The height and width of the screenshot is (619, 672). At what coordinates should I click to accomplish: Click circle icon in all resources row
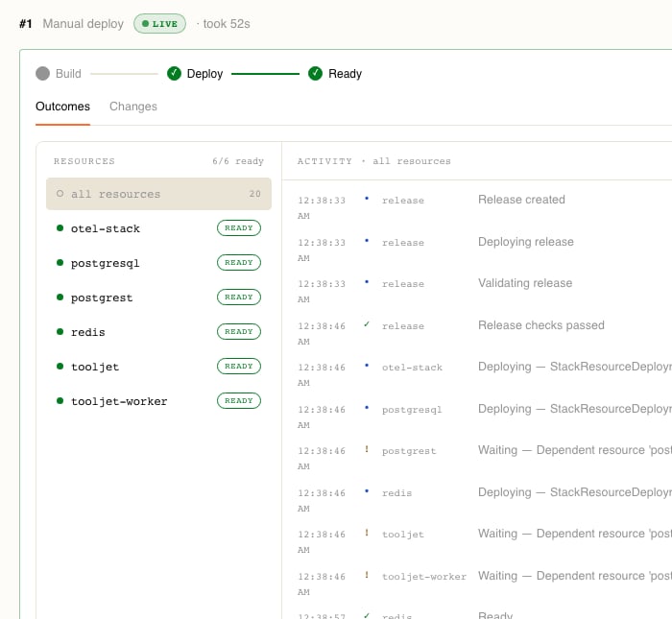[x=60, y=194]
